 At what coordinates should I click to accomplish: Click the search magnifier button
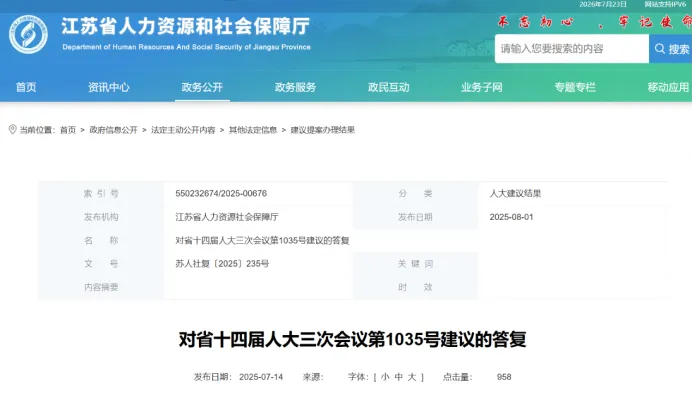click(x=670, y=49)
